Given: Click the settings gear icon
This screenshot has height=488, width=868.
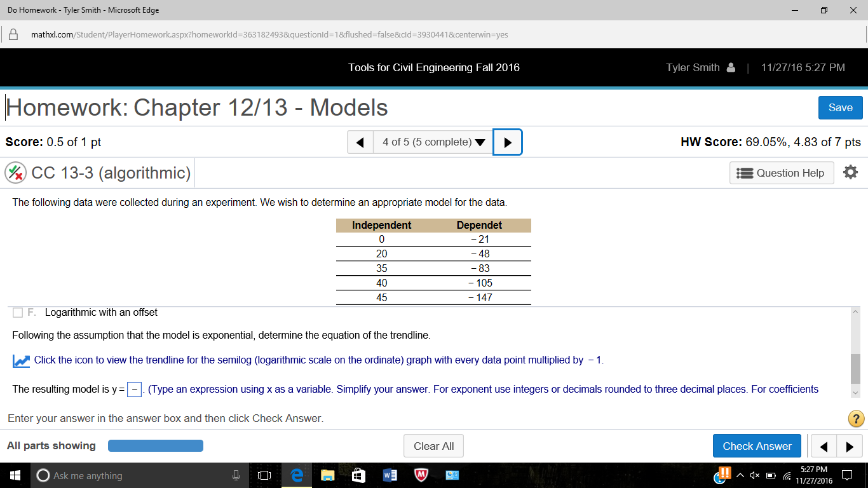Looking at the screenshot, I should [x=851, y=172].
